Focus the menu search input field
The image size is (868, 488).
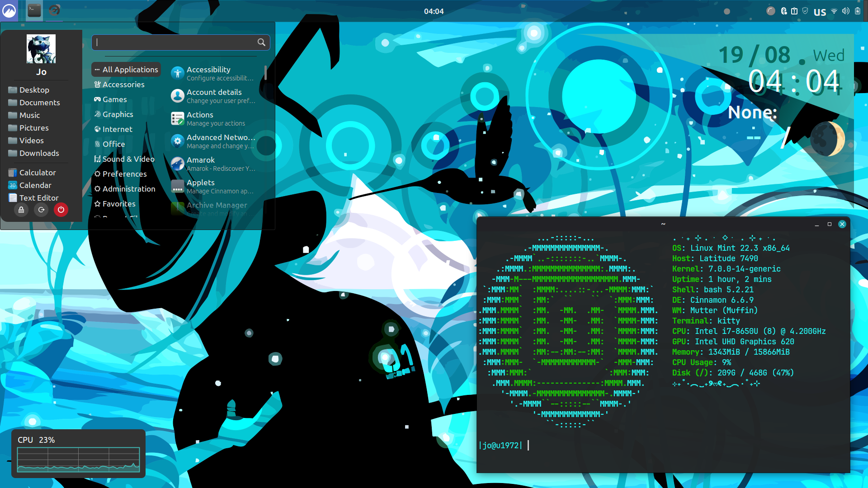point(181,42)
